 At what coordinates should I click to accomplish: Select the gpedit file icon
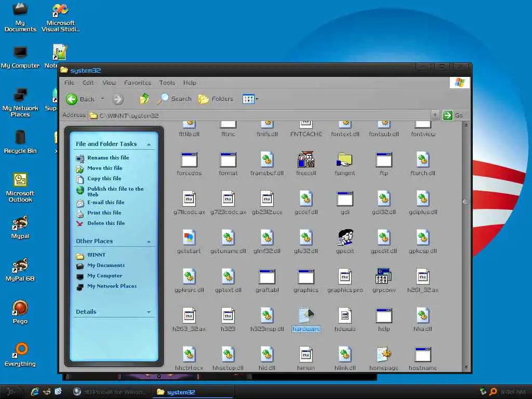pos(345,237)
